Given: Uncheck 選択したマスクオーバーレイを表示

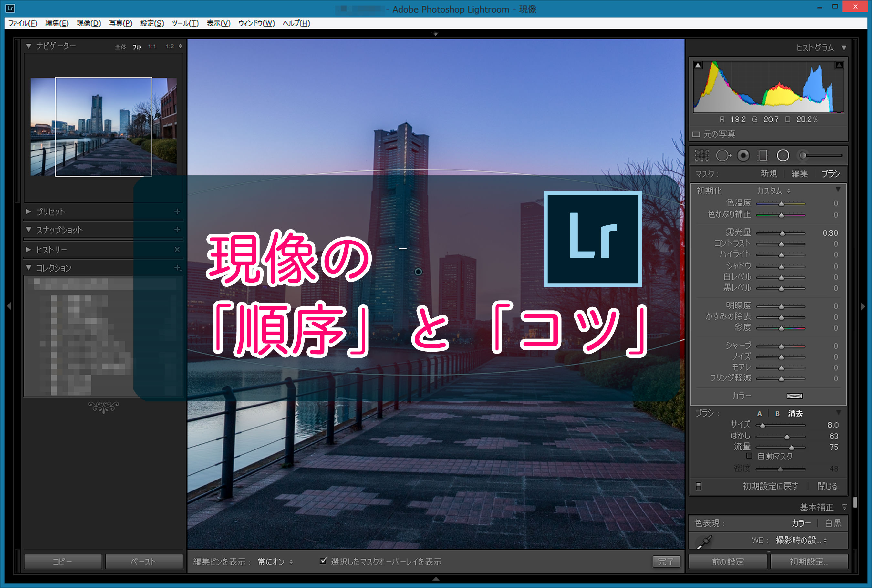Looking at the screenshot, I should 323,561.
